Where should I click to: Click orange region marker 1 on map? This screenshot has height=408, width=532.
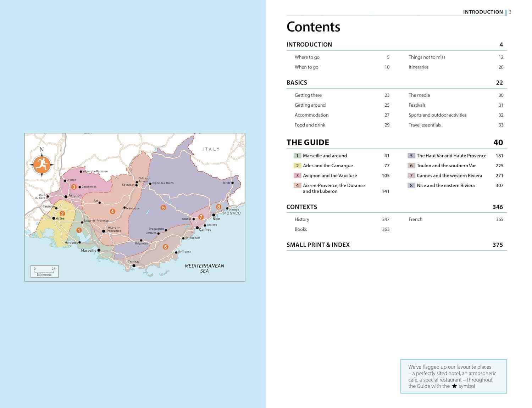[x=79, y=230]
